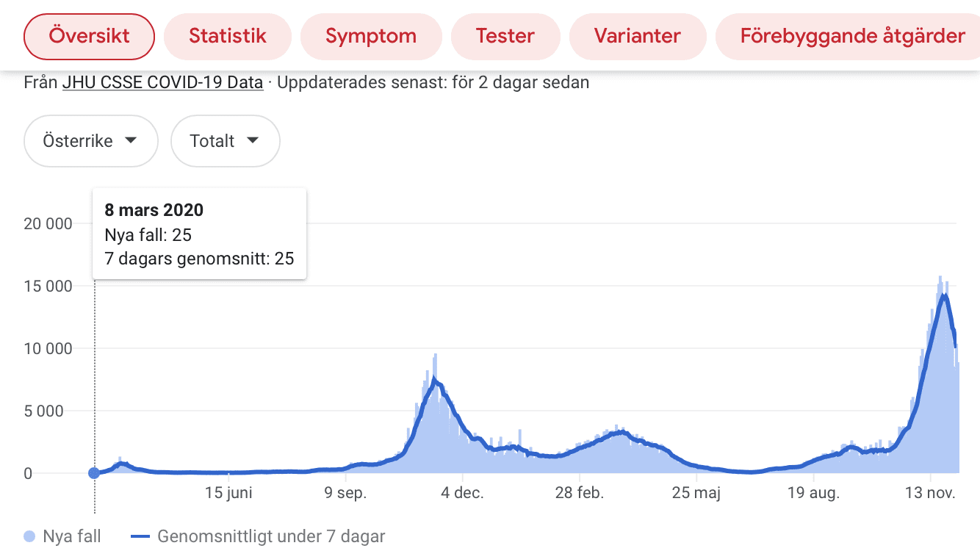Click the Nya fall legend dot
980x551 pixels.
[29, 536]
